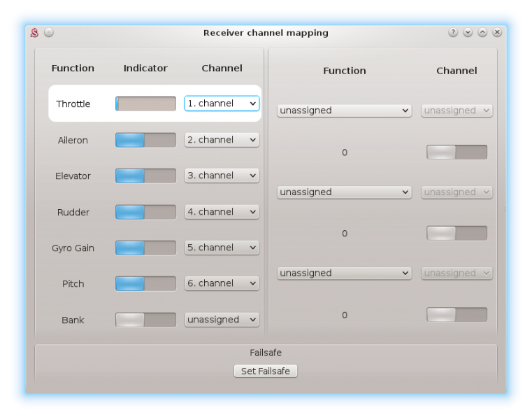Click the Gyro Gain indicator bar
The height and width of the screenshot is (419, 532).
pos(145,248)
